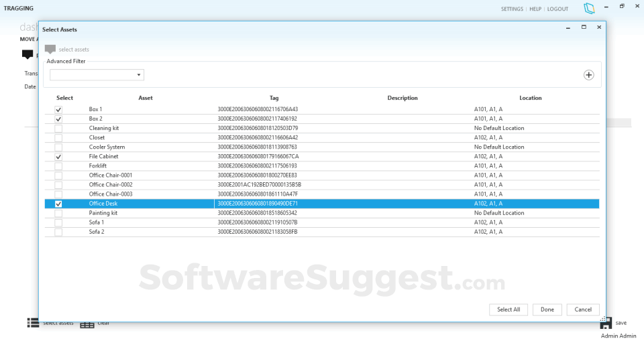Open SETTINGS in top menu
Screen dimensions: 644x343
click(x=512, y=9)
